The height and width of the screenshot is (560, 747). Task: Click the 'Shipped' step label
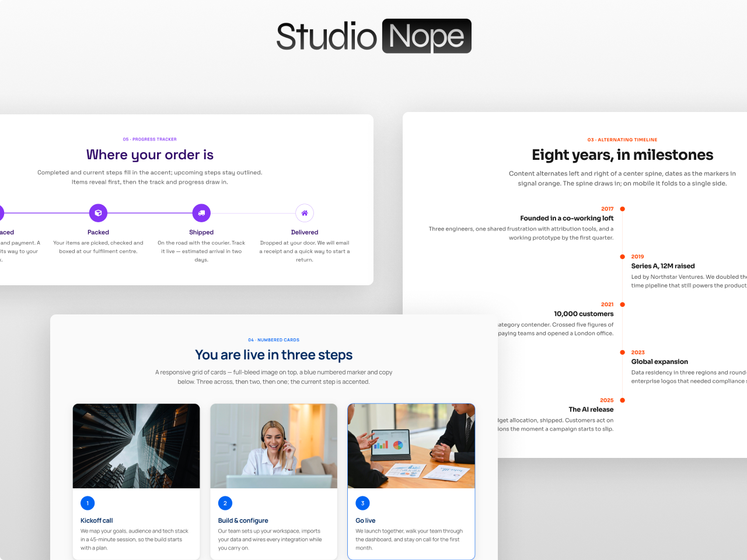pyautogui.click(x=201, y=232)
